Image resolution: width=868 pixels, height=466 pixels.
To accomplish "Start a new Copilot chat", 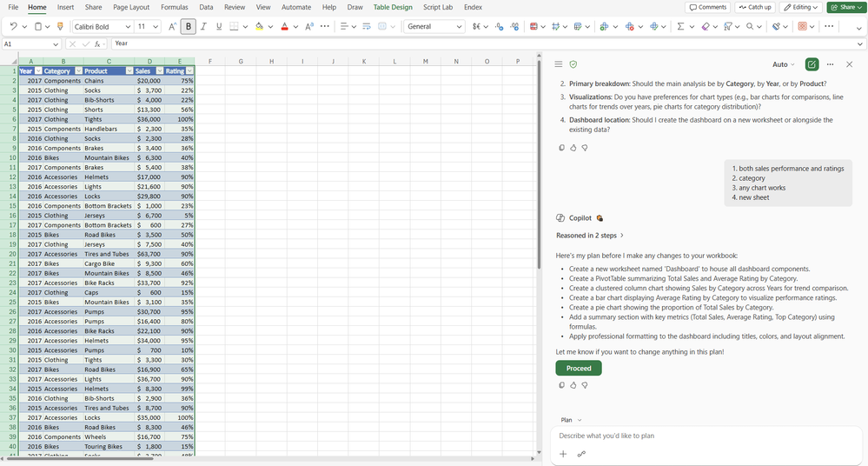I will [x=812, y=64].
